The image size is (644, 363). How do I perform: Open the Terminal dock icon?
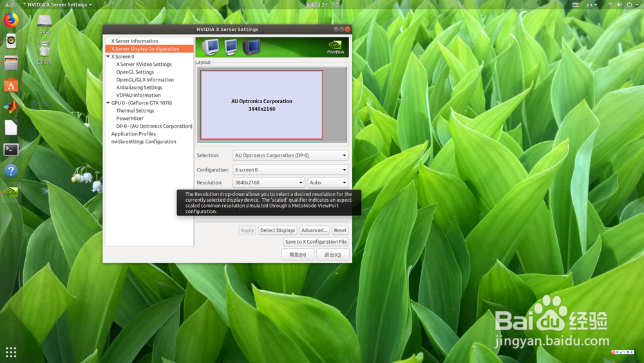11,150
